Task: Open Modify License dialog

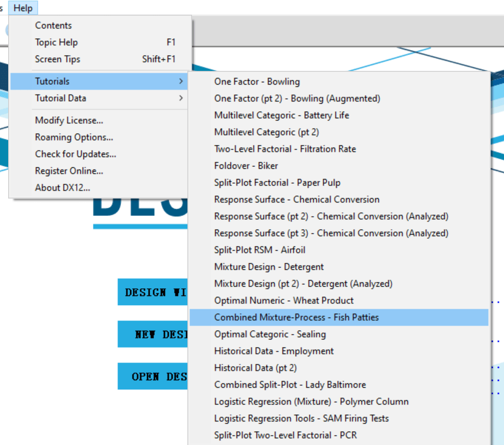Action: tap(99, 120)
